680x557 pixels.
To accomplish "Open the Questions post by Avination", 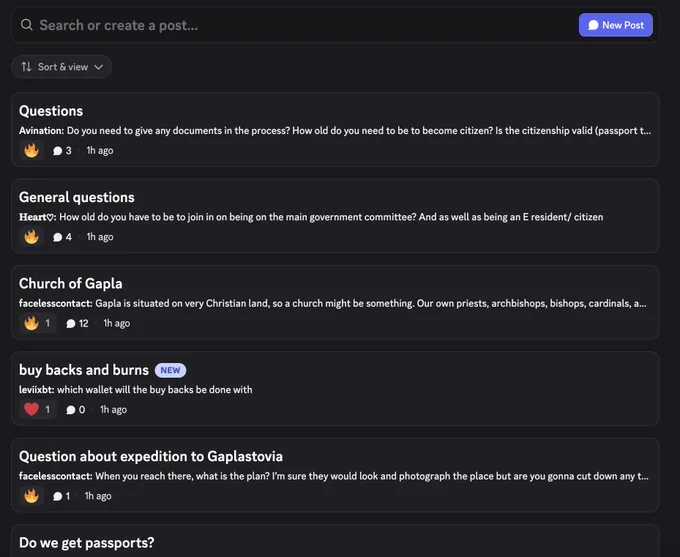I will coord(335,129).
